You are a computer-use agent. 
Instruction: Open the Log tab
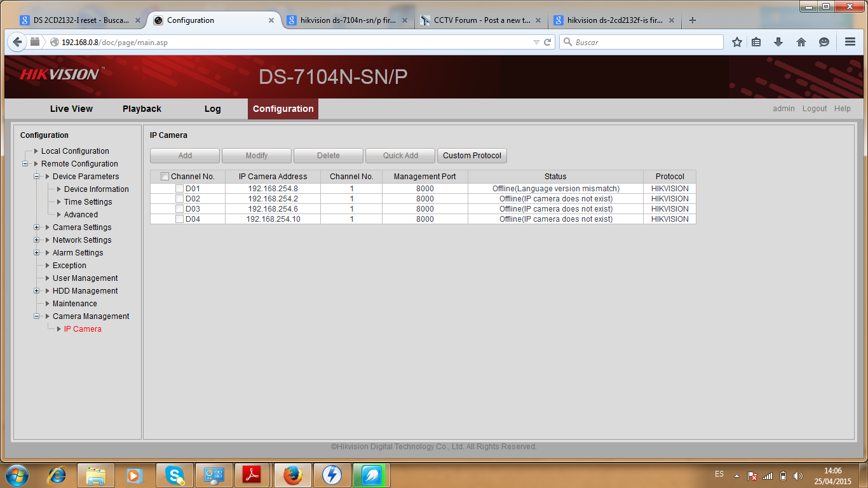tap(212, 109)
